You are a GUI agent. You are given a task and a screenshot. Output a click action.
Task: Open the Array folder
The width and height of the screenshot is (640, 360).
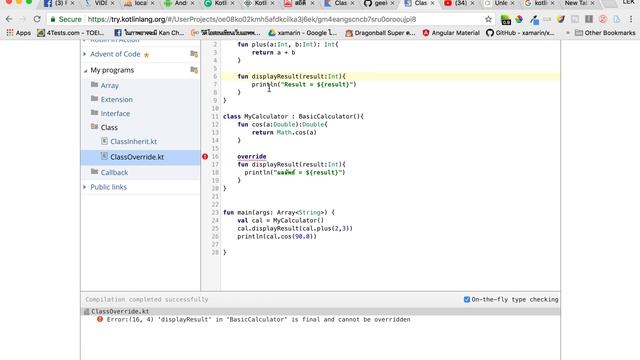click(109, 86)
